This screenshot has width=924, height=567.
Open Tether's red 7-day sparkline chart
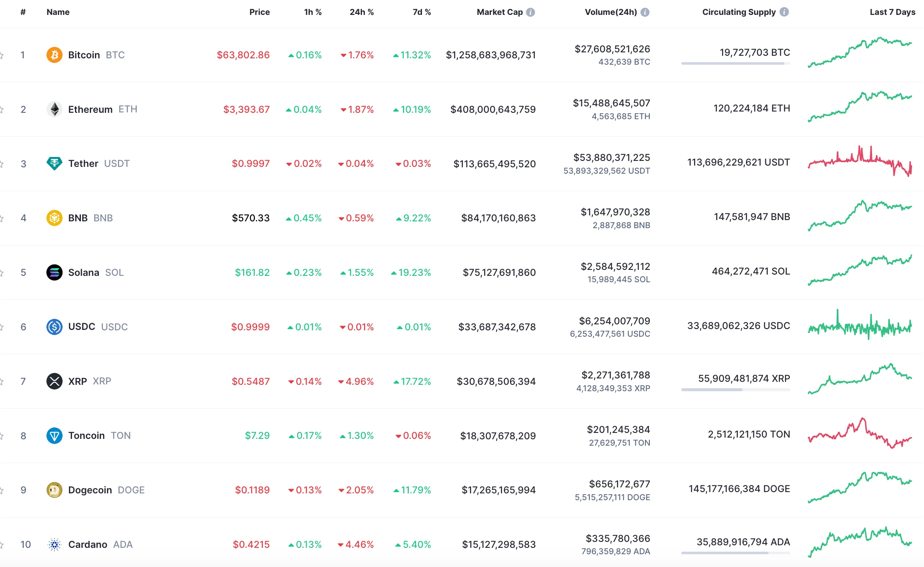point(860,162)
